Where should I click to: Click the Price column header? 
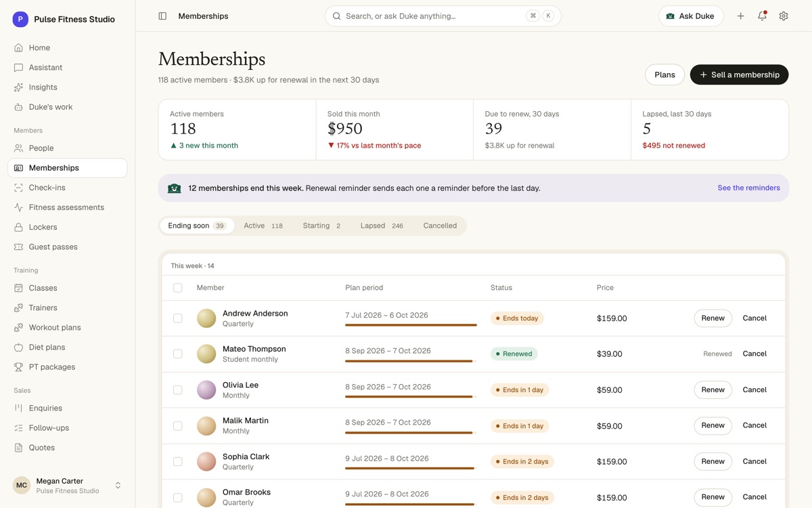pos(605,288)
